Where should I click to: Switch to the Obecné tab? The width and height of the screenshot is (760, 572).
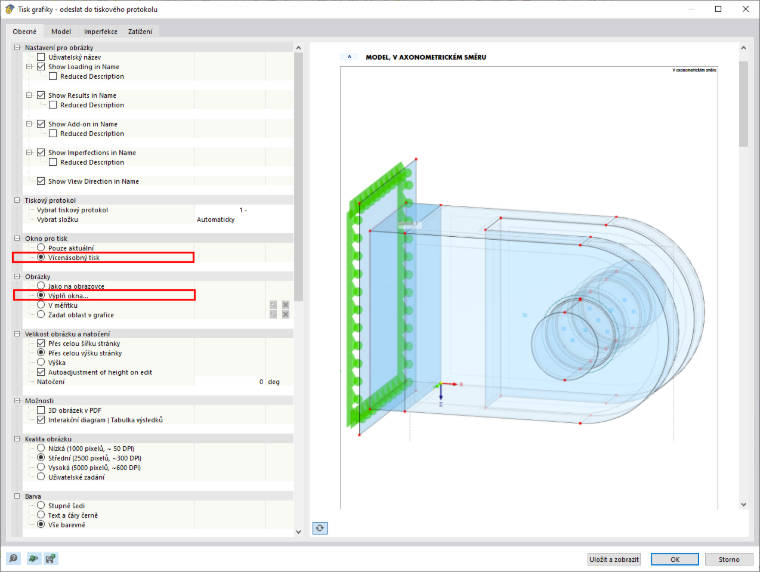click(x=24, y=32)
